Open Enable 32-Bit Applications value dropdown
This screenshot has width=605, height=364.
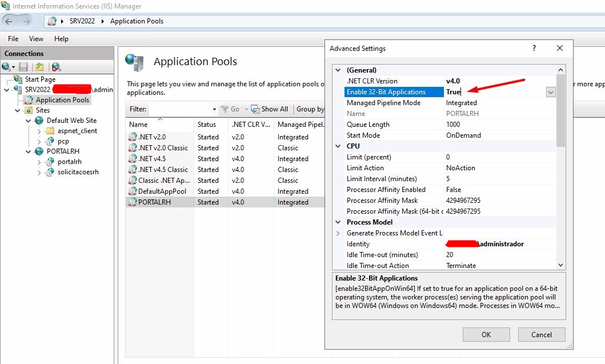[550, 92]
